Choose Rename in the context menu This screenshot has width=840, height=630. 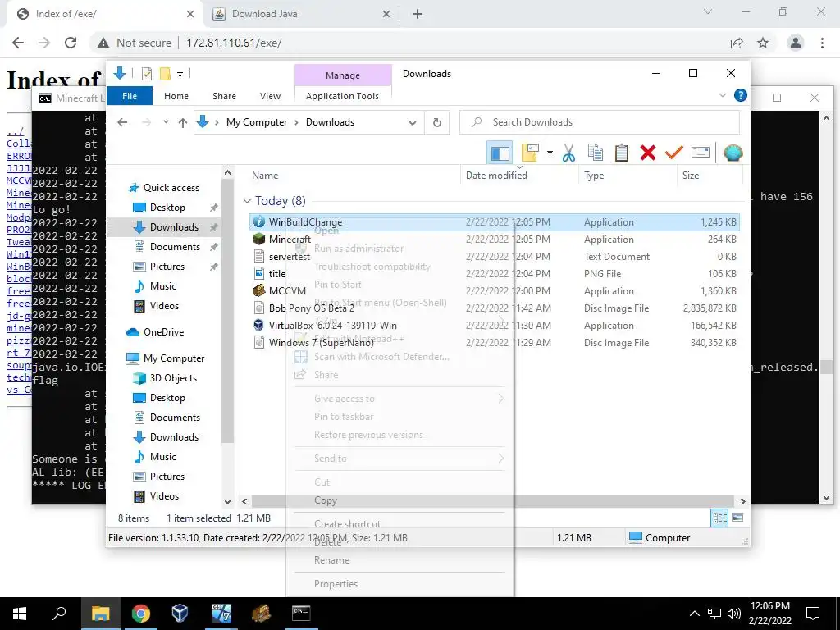point(331,560)
